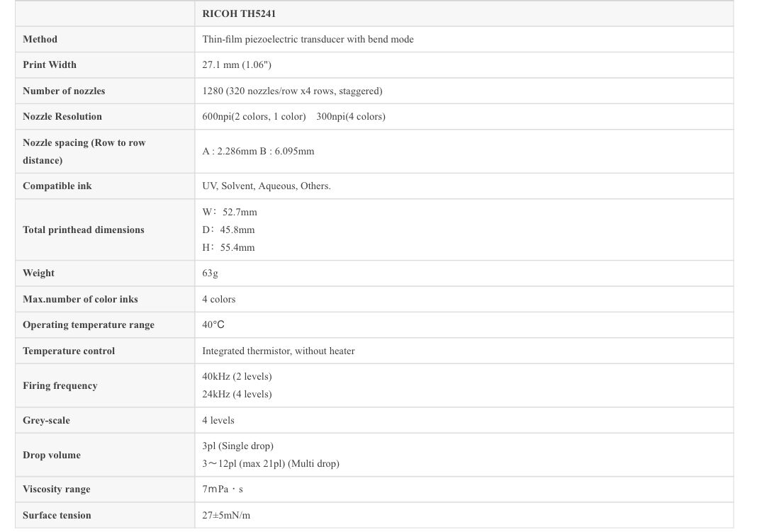Select the Number of nozzles label
The image size is (784, 532).
tap(64, 91)
